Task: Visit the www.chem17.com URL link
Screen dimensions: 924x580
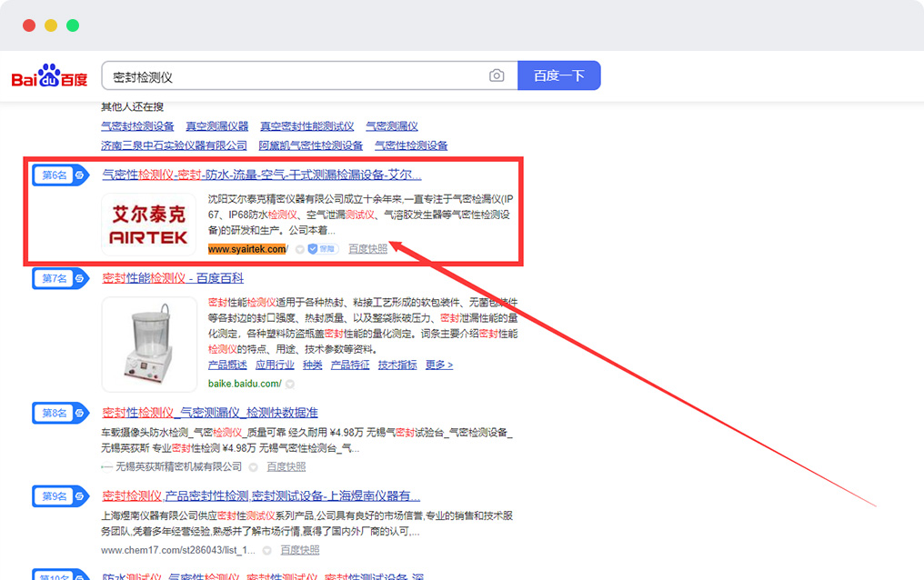Action: [178, 551]
